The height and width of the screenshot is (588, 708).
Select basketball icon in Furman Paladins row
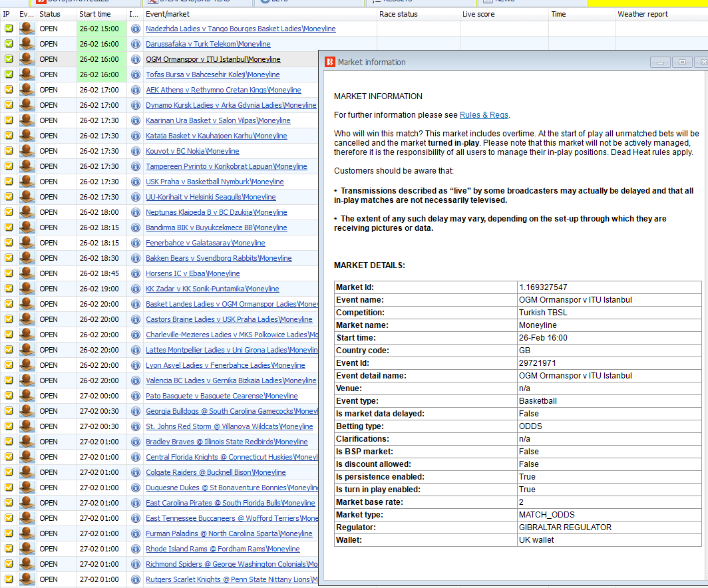click(x=27, y=534)
